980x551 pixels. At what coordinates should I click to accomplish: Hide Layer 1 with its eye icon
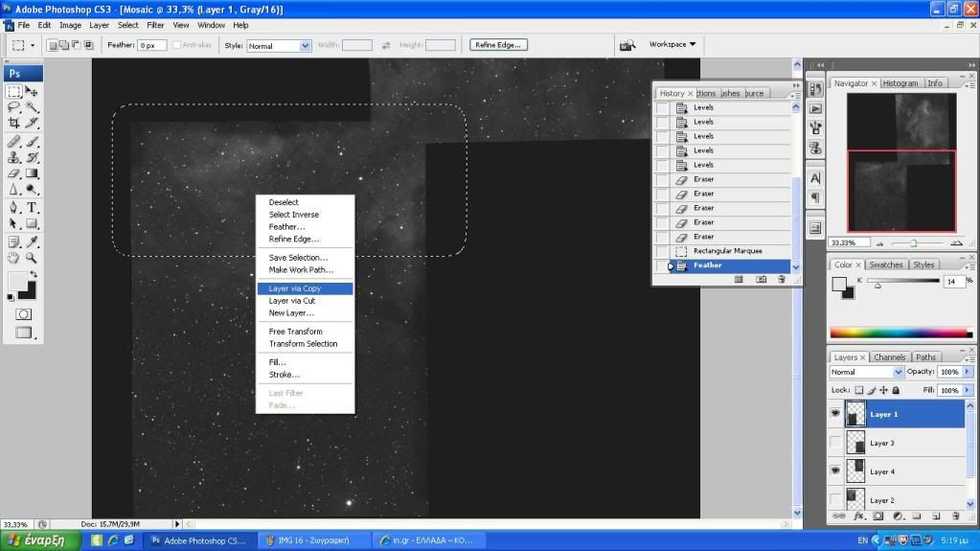point(835,414)
